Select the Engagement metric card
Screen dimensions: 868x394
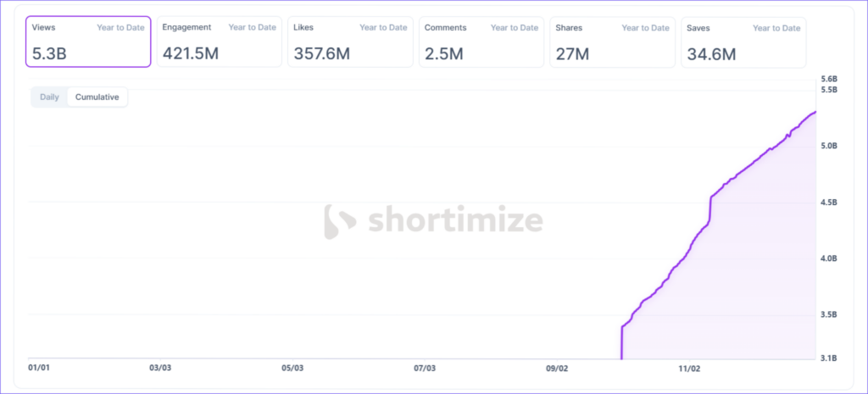(x=219, y=42)
